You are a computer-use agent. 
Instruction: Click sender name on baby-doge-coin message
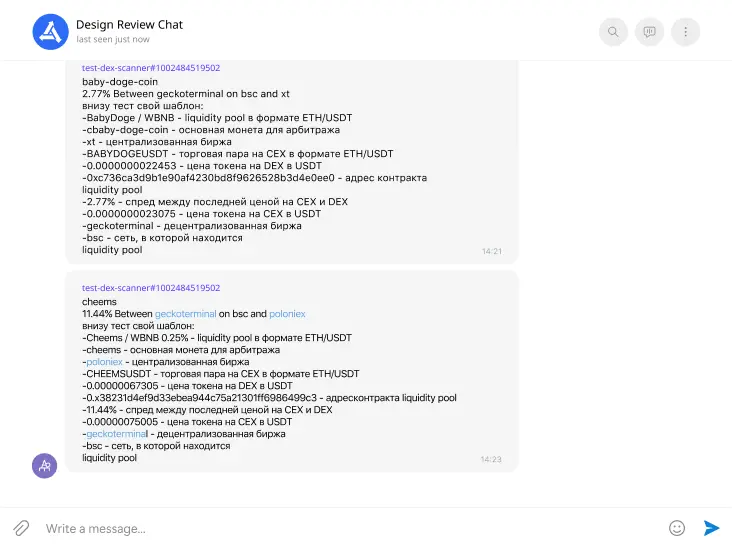(x=151, y=68)
